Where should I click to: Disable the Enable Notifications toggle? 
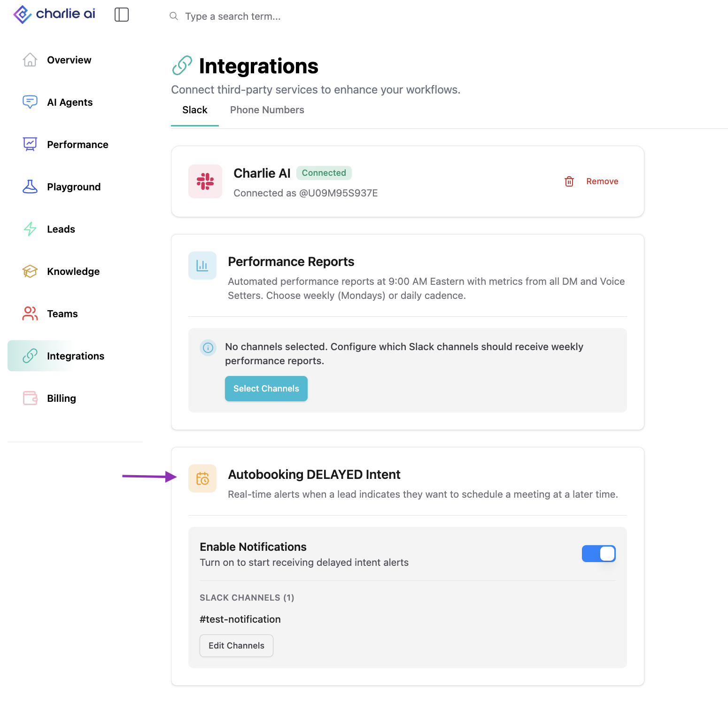(x=599, y=554)
